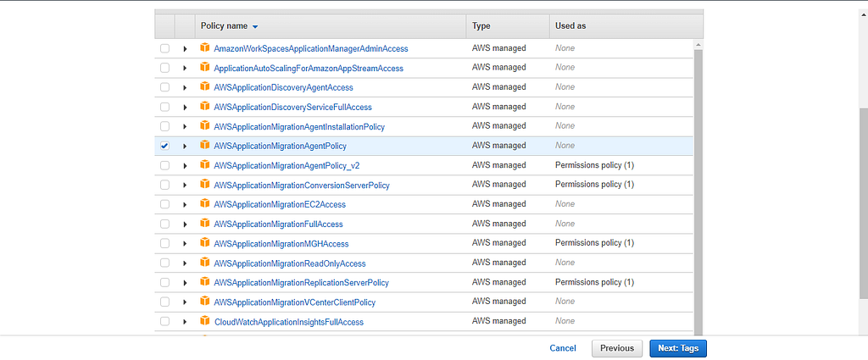Open the ApplicationAutoScalingForAmazonAppStreamAccess policy link
Screen dimensions: 868x360
pyautogui.click(x=309, y=69)
